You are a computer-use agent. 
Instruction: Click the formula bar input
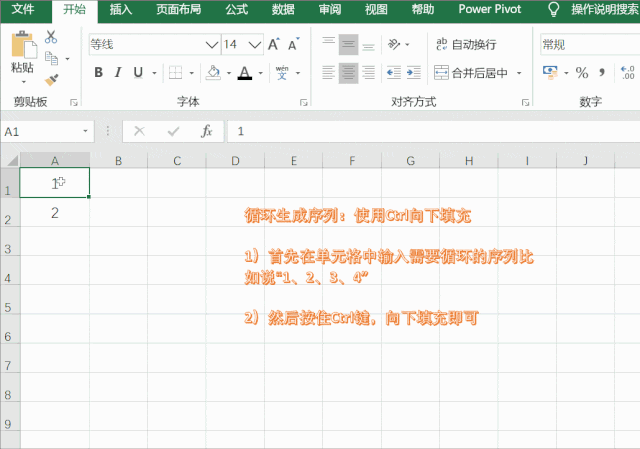[x=433, y=131]
